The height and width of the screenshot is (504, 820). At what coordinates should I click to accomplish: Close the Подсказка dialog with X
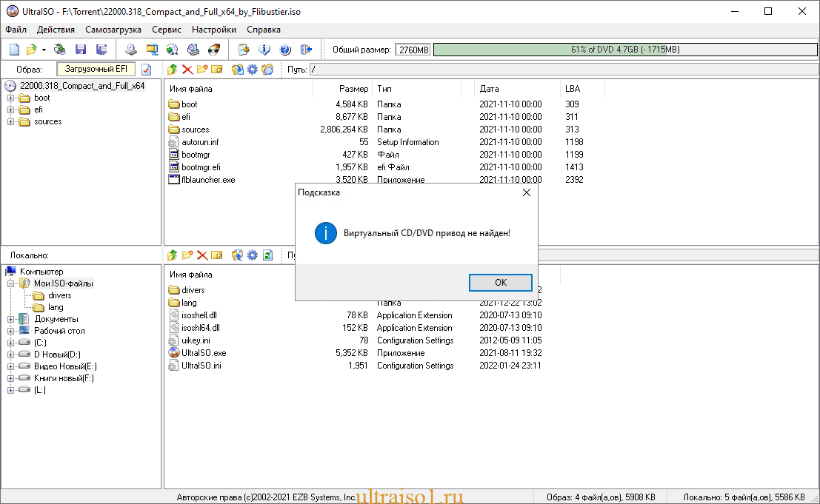coord(527,192)
